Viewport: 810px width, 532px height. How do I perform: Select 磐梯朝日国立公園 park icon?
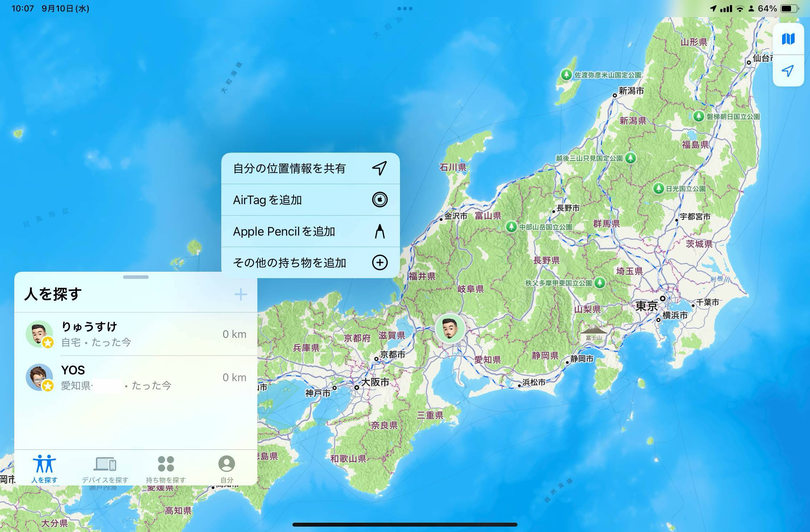[x=698, y=116]
